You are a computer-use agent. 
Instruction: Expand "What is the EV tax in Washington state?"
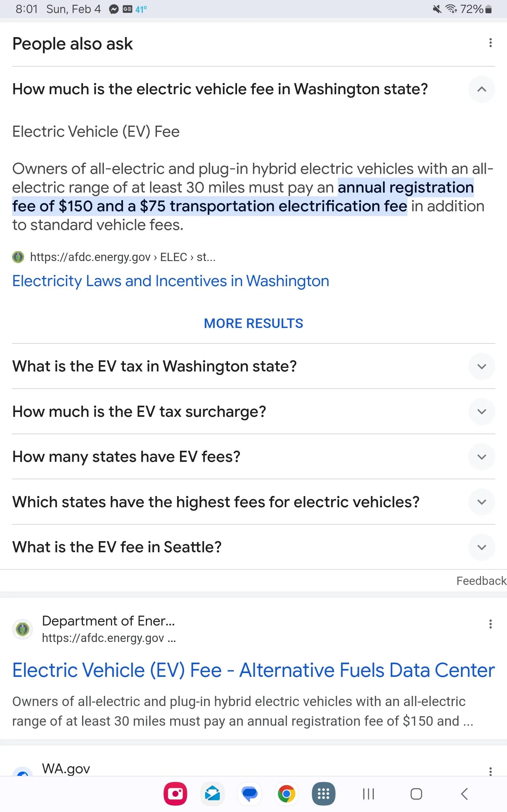(482, 366)
